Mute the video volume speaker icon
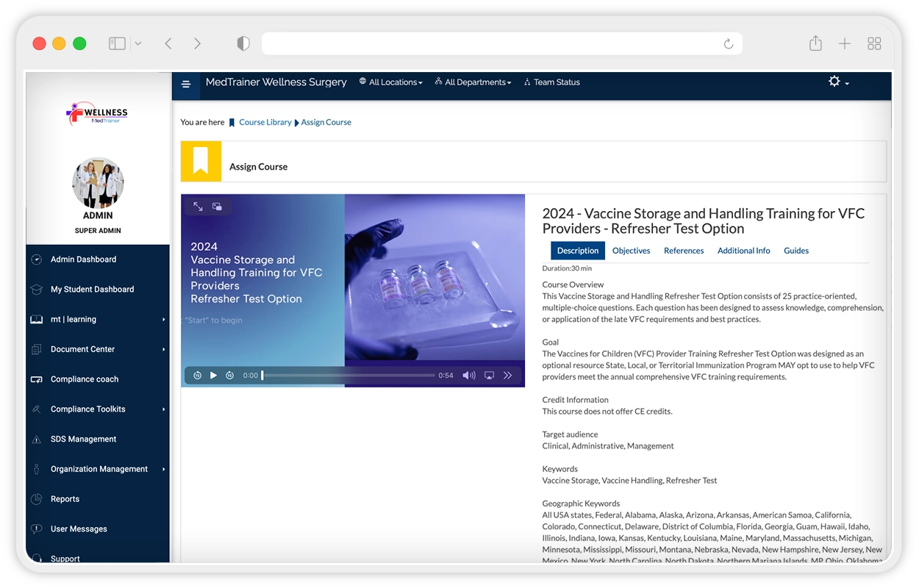The width and height of the screenshot is (919, 588). point(468,376)
